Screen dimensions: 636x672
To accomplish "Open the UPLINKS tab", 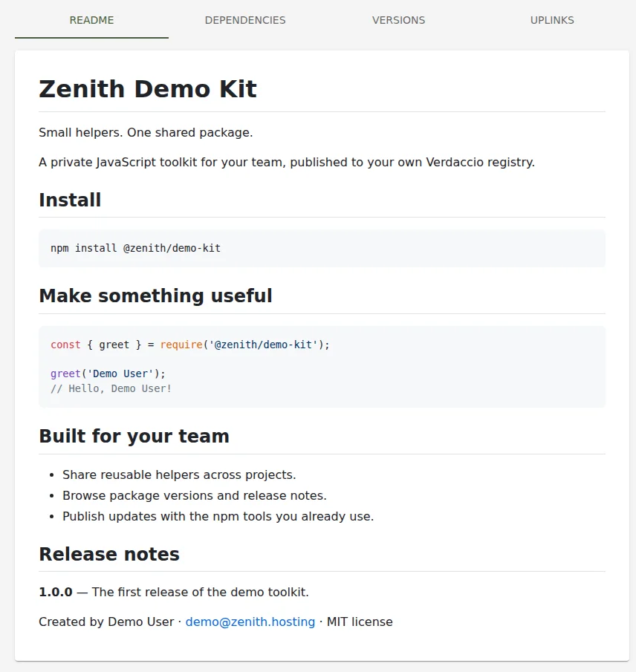I will click(x=552, y=20).
